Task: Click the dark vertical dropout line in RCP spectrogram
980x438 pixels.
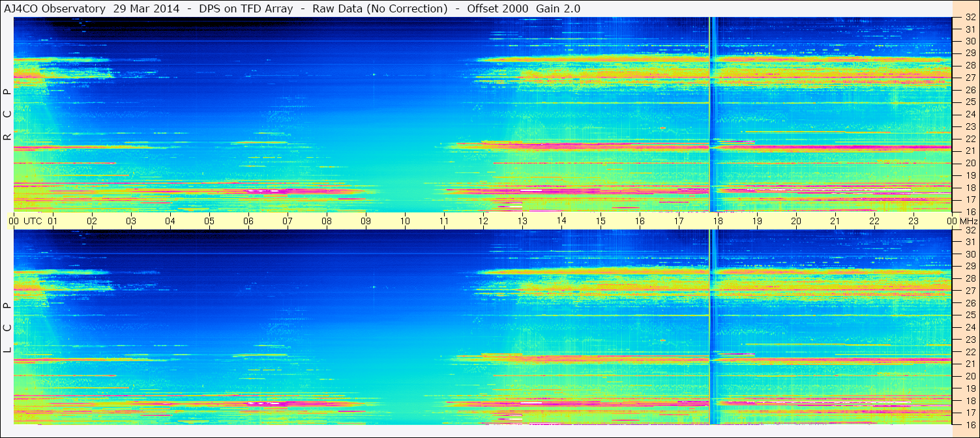Action: coord(710,115)
